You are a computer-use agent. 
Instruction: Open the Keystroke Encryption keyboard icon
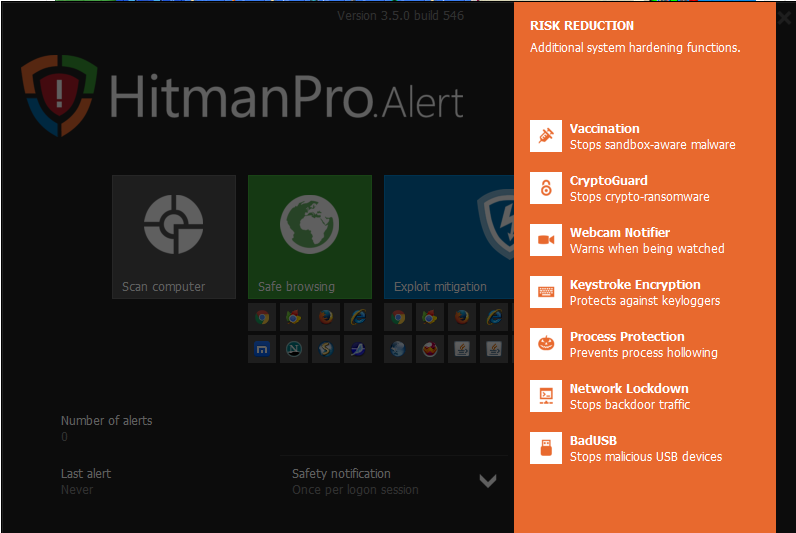(x=546, y=292)
